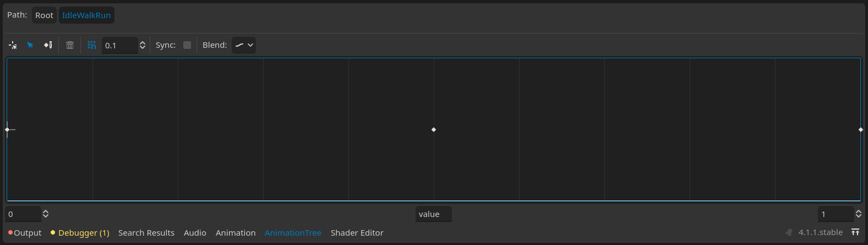Click the minimum value field showing 0
This screenshot has height=245, width=868.
tap(22, 214)
